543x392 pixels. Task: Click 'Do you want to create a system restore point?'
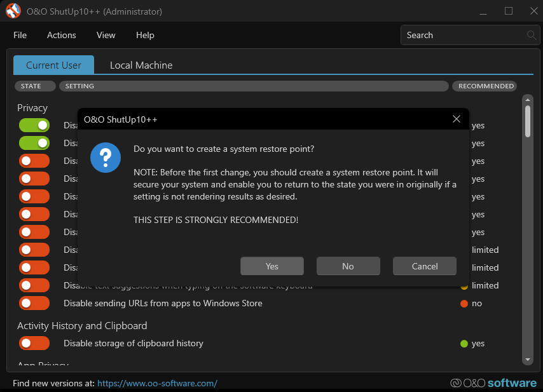point(224,149)
